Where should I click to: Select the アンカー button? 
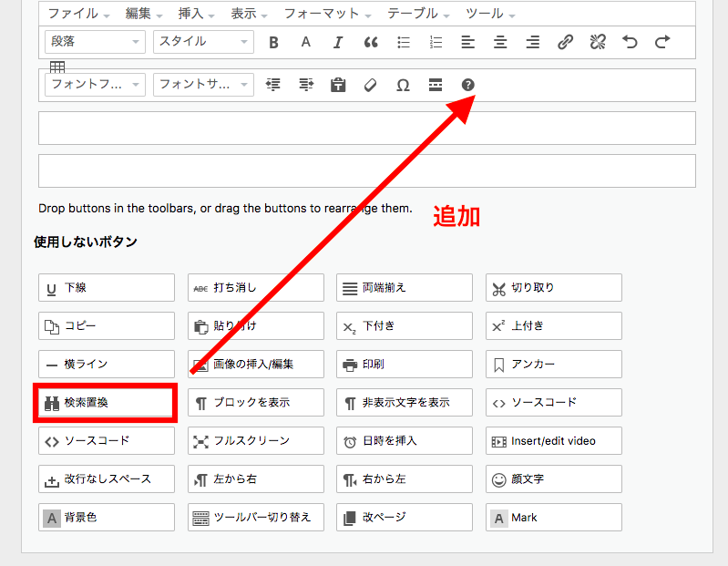click(x=554, y=364)
